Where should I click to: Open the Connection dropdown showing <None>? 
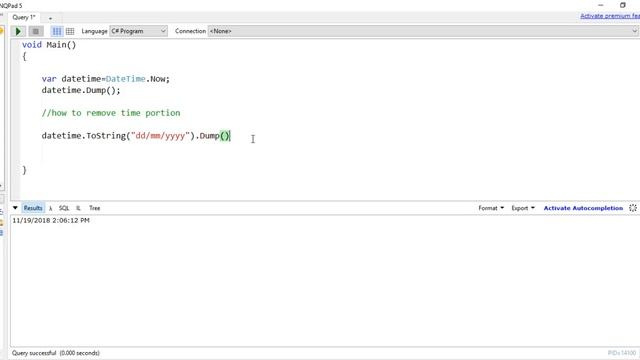click(423, 31)
